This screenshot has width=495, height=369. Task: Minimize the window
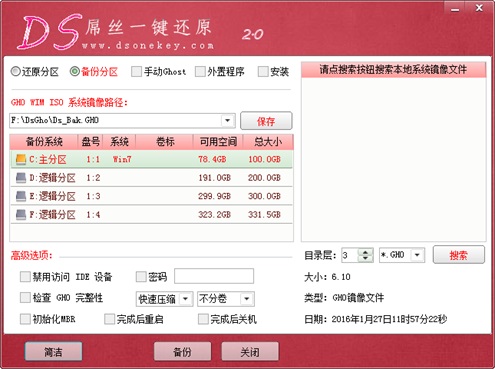pyautogui.click(x=455, y=8)
